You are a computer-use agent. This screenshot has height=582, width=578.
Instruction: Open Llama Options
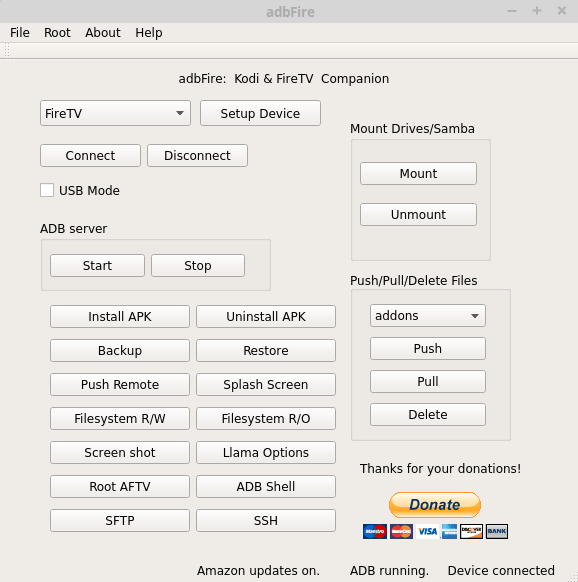pyautogui.click(x=266, y=452)
